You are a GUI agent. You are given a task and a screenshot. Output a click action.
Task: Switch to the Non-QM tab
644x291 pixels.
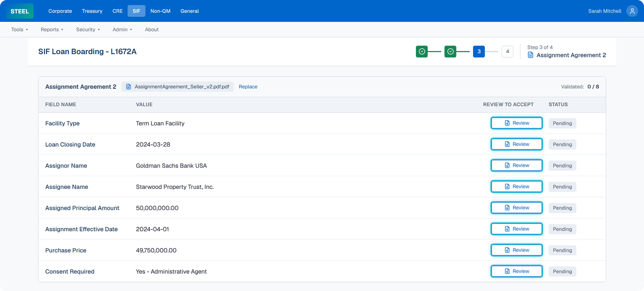pos(160,11)
